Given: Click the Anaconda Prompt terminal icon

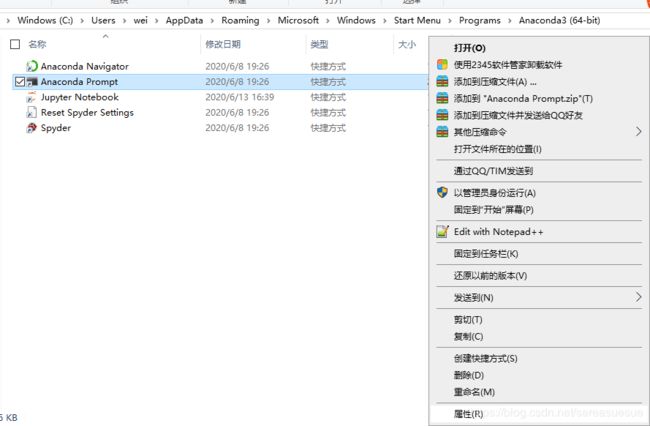Looking at the screenshot, I should click(x=32, y=82).
